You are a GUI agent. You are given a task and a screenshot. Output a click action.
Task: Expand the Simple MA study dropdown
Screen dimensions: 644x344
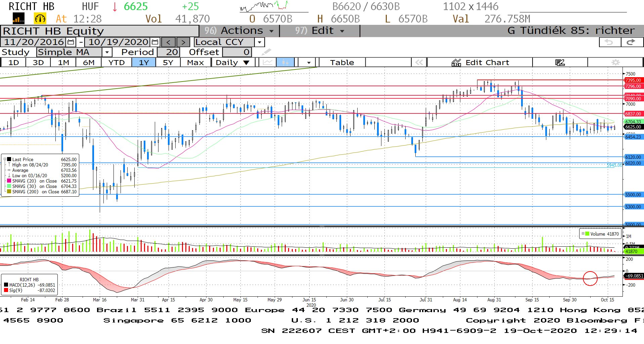[107, 52]
